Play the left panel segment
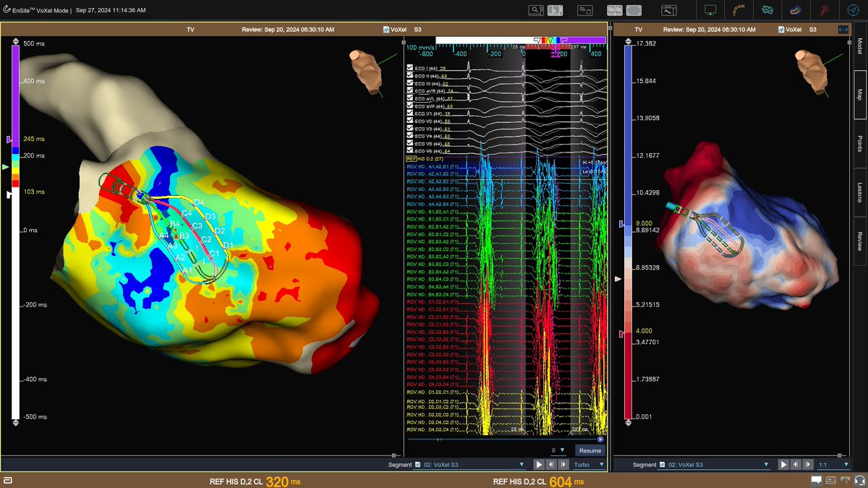 [539, 464]
